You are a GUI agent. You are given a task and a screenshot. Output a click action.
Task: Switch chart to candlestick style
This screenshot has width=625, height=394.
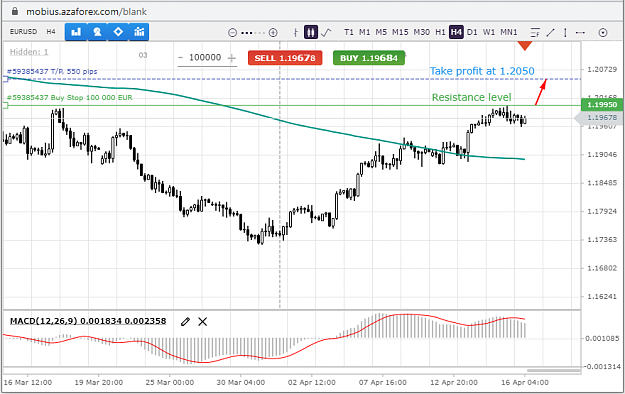click(311, 32)
